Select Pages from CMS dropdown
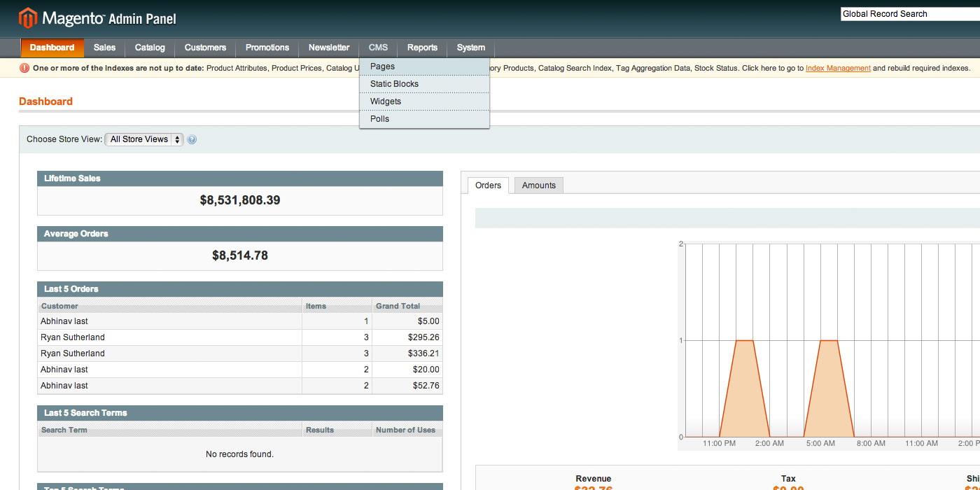980x490 pixels. pos(424,66)
